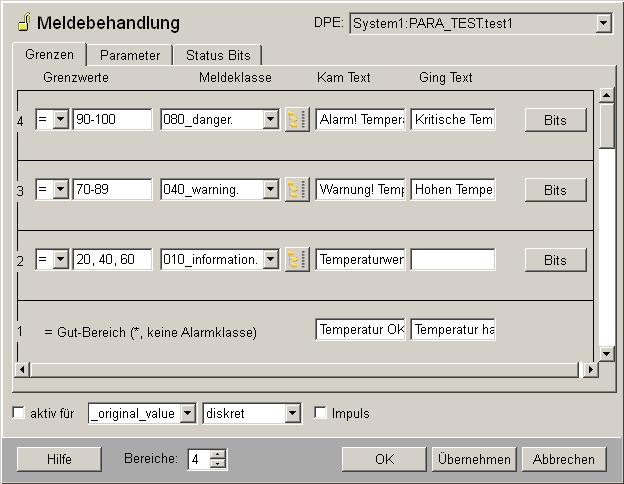Click the empty Ging text field in row 2
The width and height of the screenshot is (624, 484).
[453, 259]
